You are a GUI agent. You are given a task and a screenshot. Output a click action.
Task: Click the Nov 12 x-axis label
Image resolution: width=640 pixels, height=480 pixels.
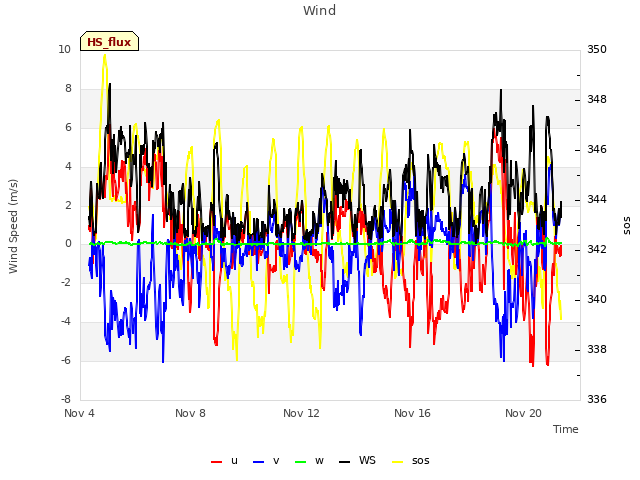click(x=301, y=413)
